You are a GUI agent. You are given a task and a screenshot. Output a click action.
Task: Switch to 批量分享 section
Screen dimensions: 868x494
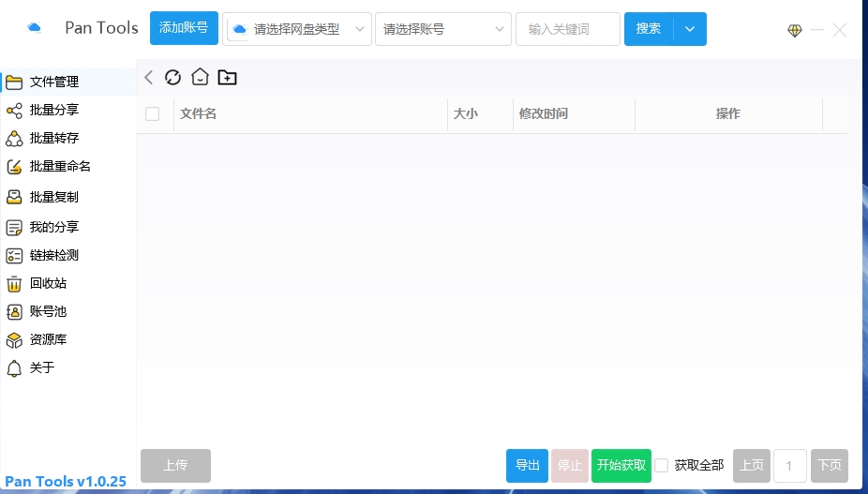coord(53,110)
